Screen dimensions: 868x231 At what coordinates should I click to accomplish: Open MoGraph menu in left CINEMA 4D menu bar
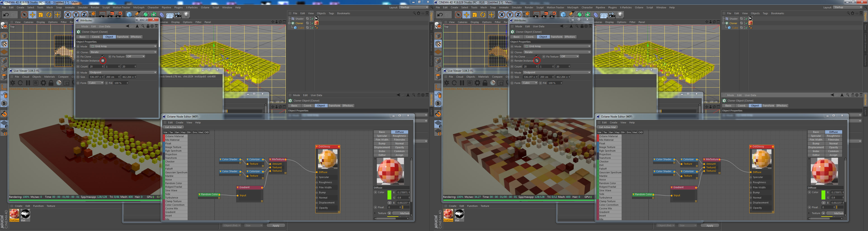click(x=139, y=7)
